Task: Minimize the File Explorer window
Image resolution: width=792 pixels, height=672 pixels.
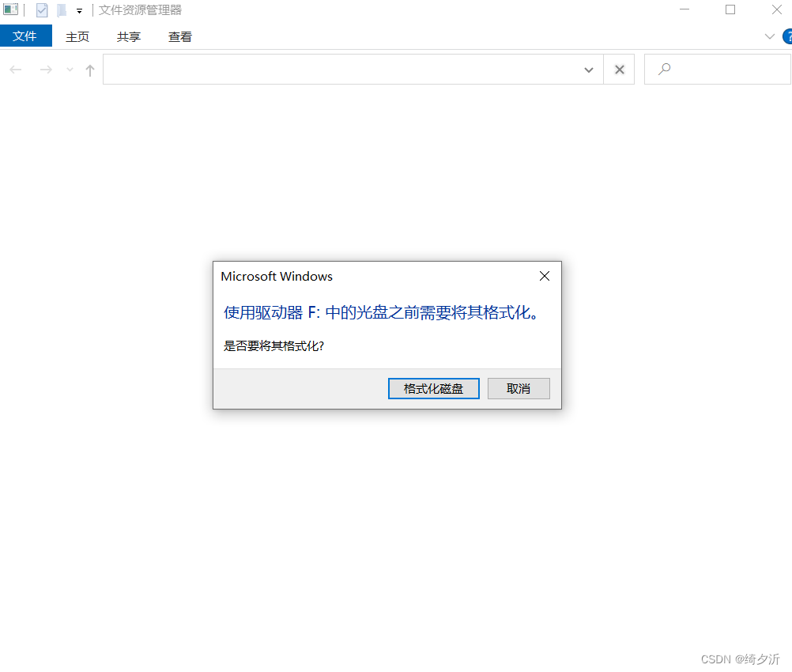Action: click(x=685, y=9)
